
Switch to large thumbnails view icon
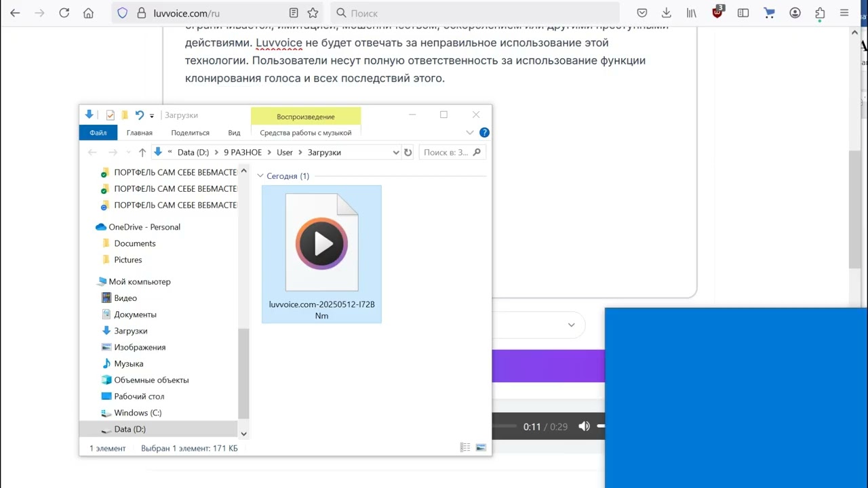(x=481, y=447)
